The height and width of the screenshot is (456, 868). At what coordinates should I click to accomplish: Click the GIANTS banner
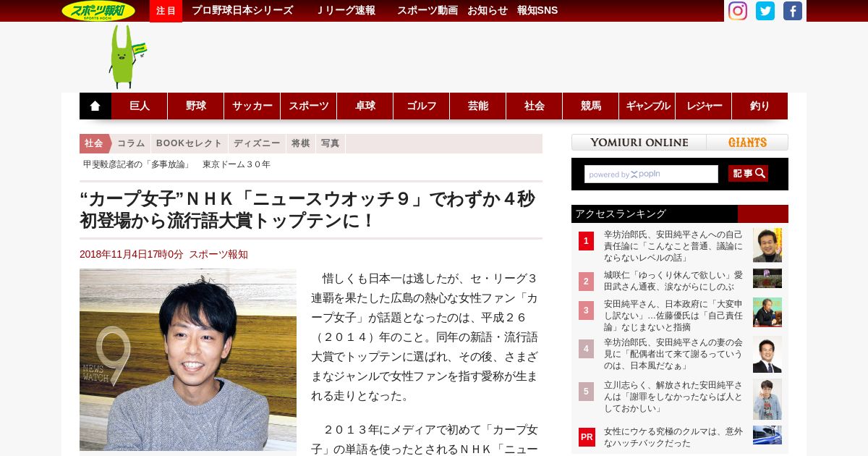point(747,143)
